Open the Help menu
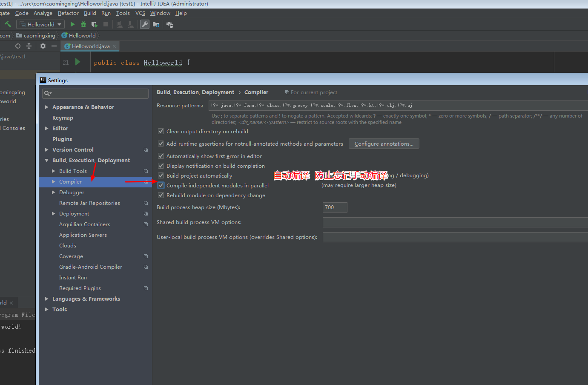 181,13
